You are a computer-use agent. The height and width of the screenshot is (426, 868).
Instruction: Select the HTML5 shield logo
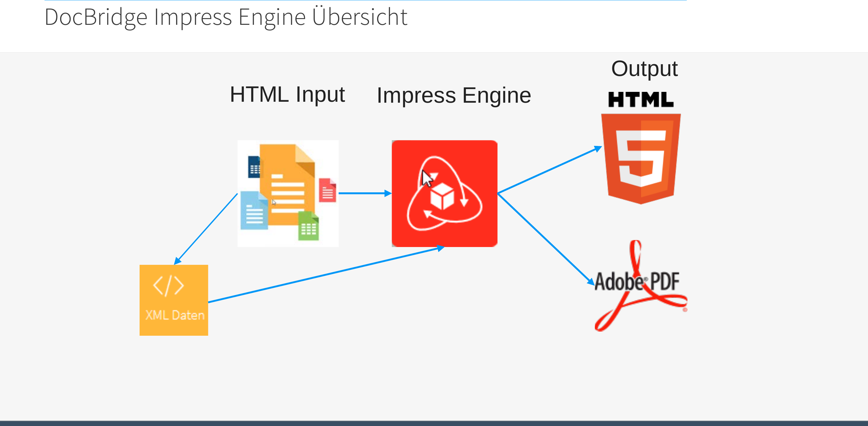pos(641,159)
